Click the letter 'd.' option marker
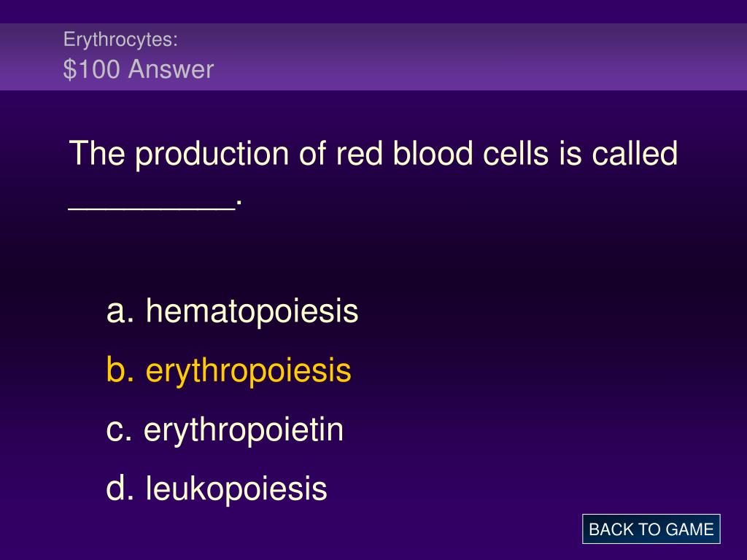The width and height of the screenshot is (747, 560). click(x=120, y=488)
